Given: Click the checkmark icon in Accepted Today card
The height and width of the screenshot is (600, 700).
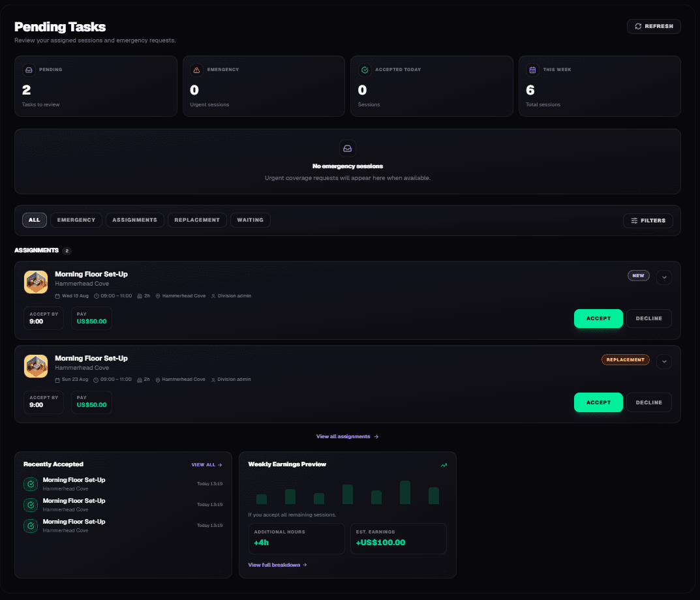Looking at the screenshot, I should coord(365,70).
